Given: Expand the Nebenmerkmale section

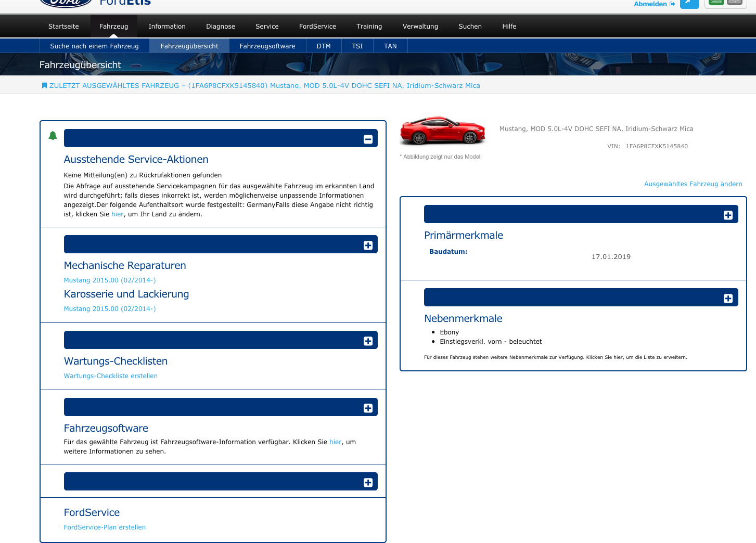Looking at the screenshot, I should 728,298.
